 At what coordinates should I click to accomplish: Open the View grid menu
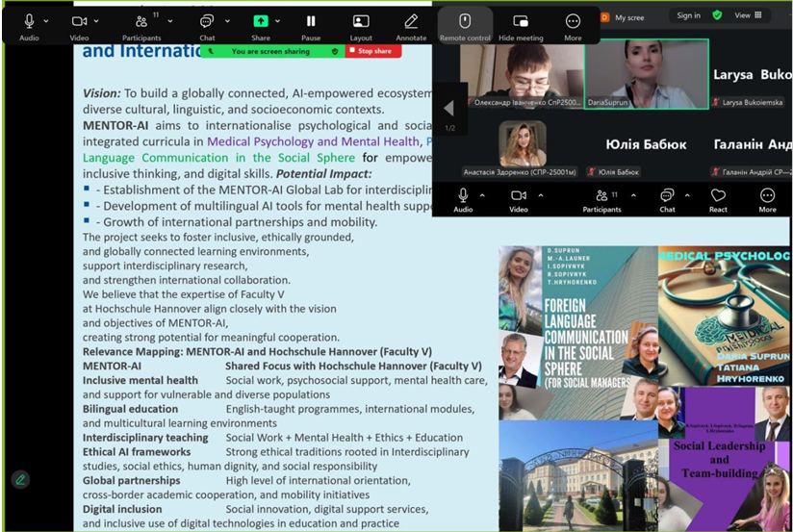pos(748,15)
